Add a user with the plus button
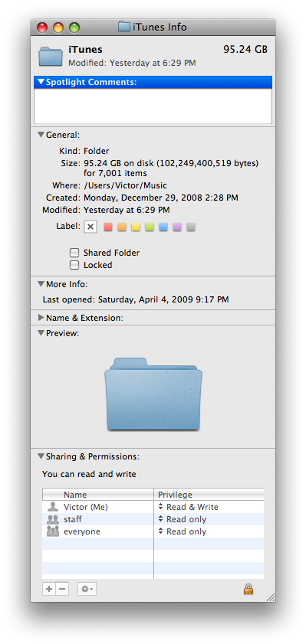306x644 pixels. [x=49, y=589]
